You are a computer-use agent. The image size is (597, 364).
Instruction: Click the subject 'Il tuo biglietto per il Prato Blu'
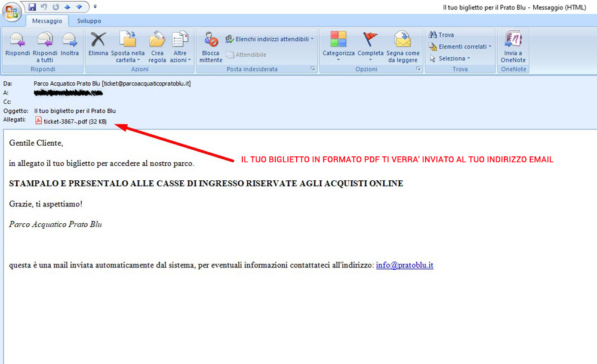pyautogui.click(x=75, y=111)
